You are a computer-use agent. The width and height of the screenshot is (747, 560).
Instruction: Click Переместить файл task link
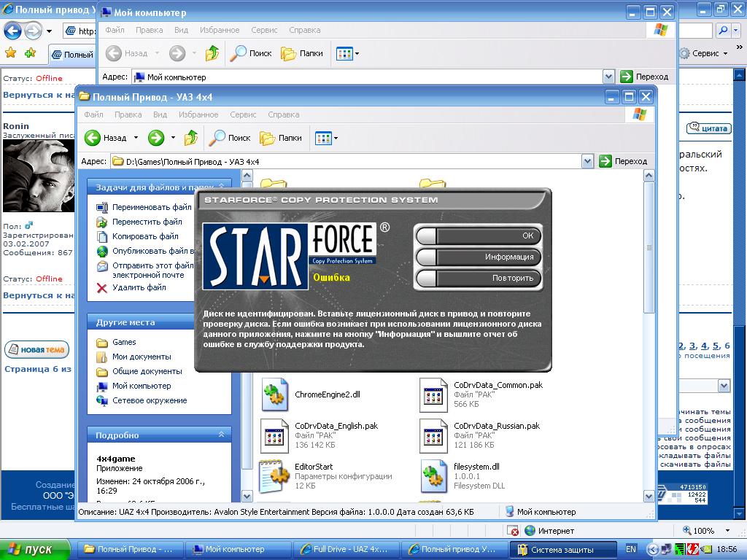[x=147, y=222]
